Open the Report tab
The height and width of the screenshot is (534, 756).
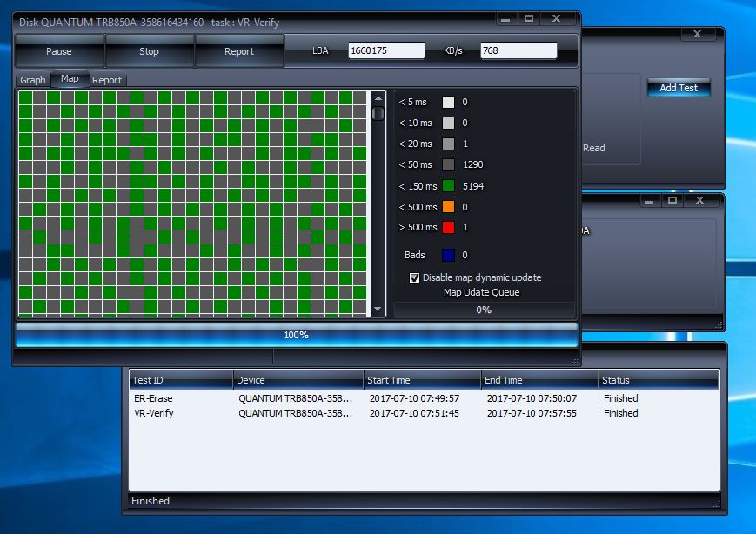[107, 80]
